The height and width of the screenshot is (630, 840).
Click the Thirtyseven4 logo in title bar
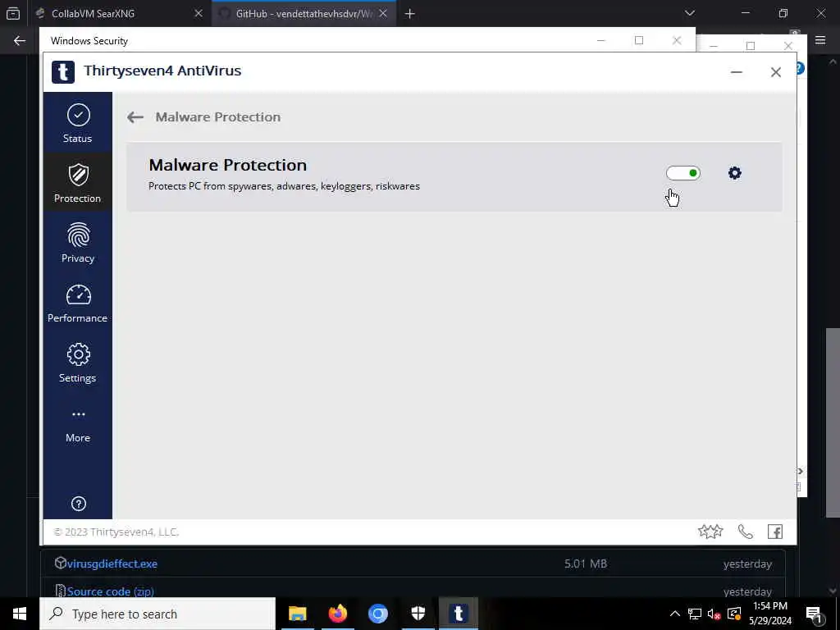point(62,72)
